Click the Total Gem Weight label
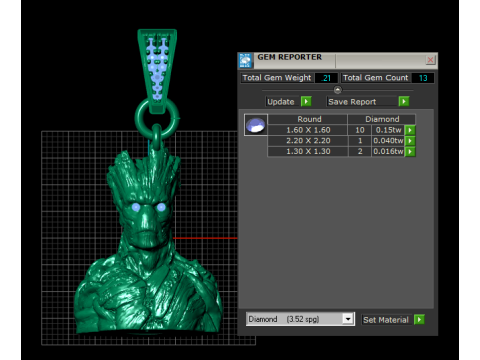This screenshot has height=360, width=480. pyautogui.click(x=277, y=78)
